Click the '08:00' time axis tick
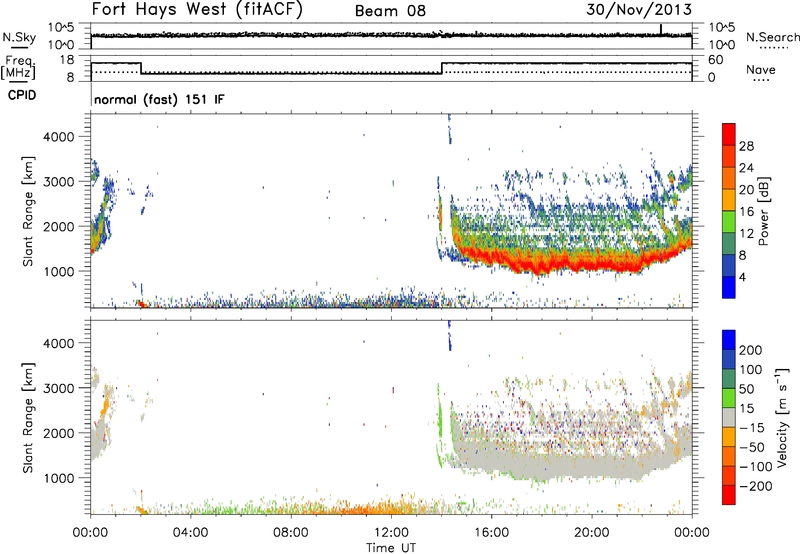Image resolution: width=800 pixels, height=554 pixels. [x=291, y=533]
